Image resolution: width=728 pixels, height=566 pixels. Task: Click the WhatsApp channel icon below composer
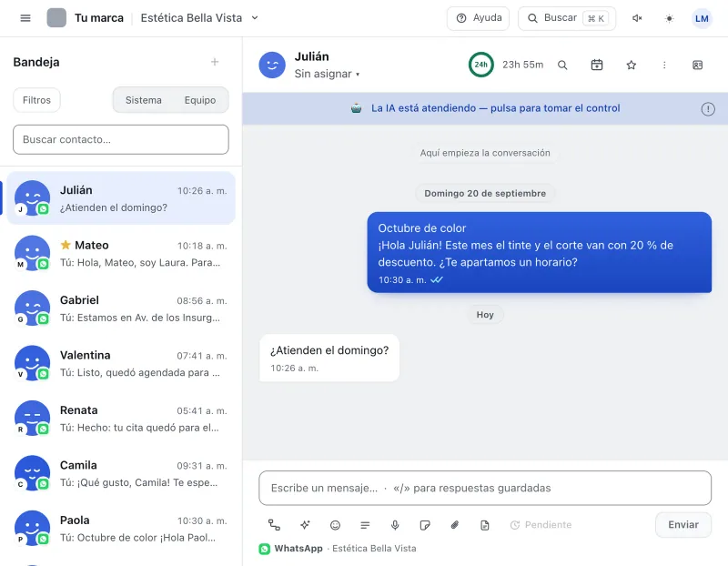pyautogui.click(x=264, y=549)
